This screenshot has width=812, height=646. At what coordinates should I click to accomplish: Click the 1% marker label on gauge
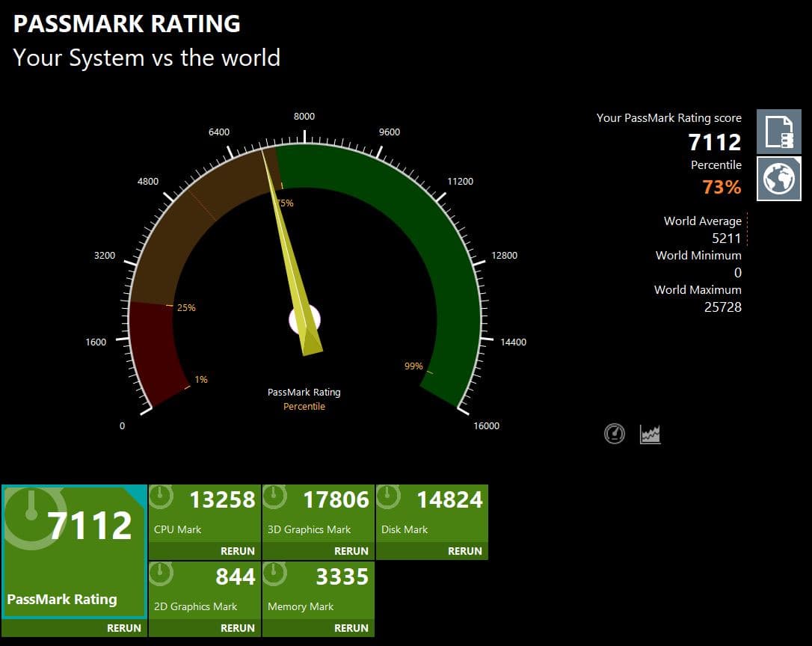[x=201, y=380]
